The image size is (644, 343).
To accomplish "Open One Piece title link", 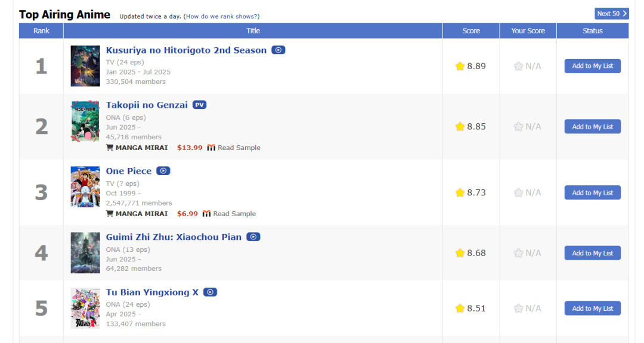I will 129,171.
